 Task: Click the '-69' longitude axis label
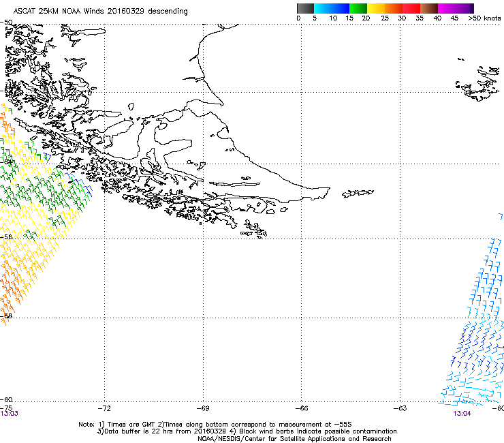coord(203,408)
